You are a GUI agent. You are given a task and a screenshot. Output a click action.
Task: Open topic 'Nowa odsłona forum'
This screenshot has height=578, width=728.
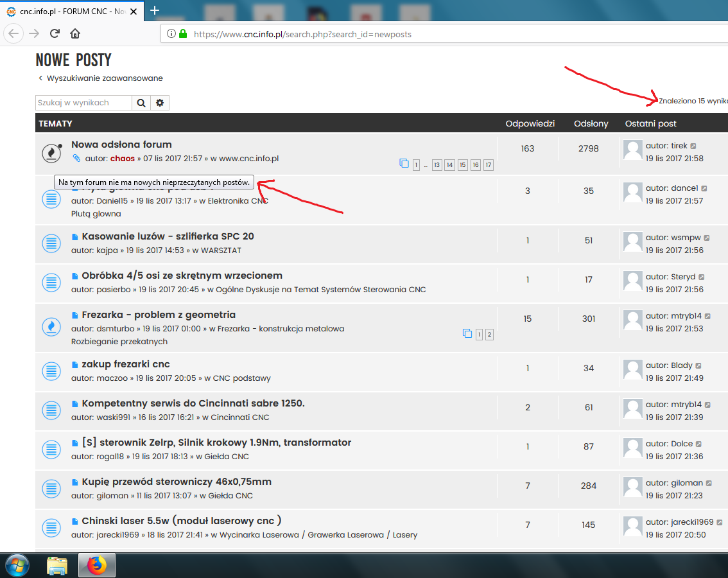click(121, 144)
